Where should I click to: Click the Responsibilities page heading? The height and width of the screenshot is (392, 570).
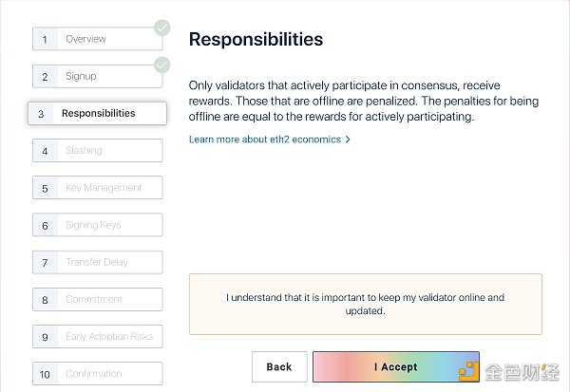tap(256, 39)
